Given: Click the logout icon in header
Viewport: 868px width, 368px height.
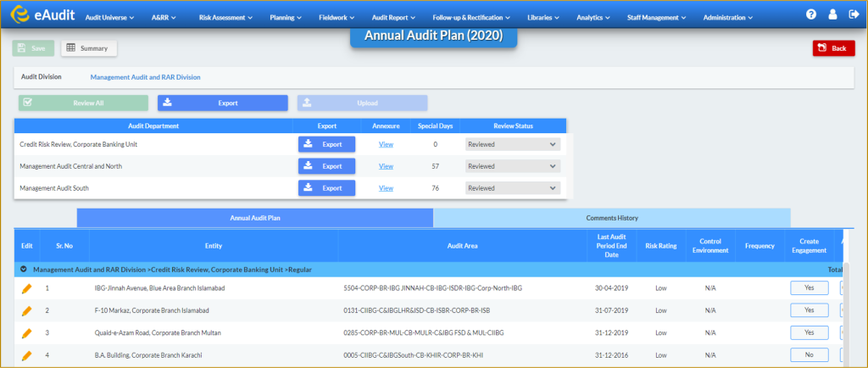Looking at the screenshot, I should tap(854, 15).
